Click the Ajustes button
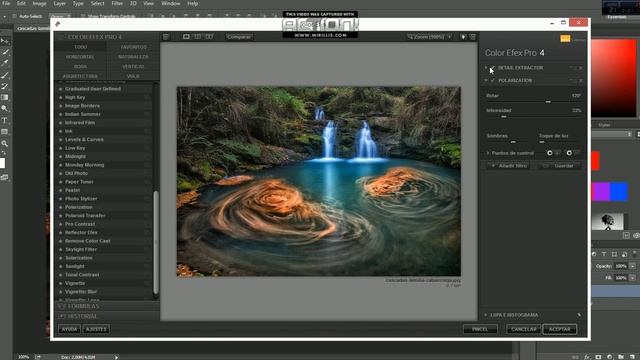 coord(96,329)
